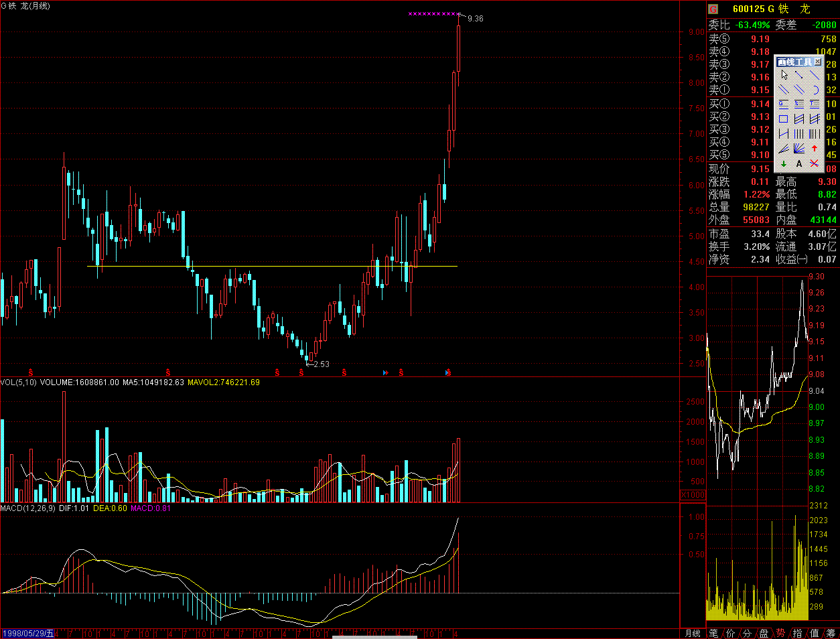The image size is (840, 639).
Task: Select the percentage (%) lines tool
Action: click(799, 104)
